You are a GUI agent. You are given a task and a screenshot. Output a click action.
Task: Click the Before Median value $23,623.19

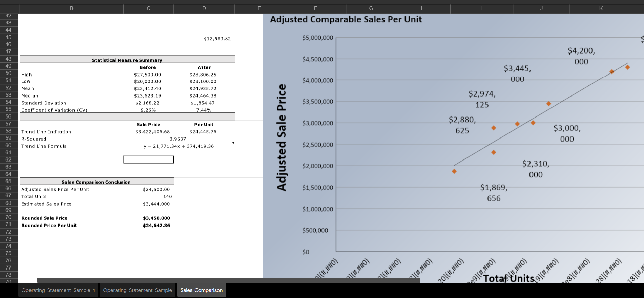tap(148, 96)
